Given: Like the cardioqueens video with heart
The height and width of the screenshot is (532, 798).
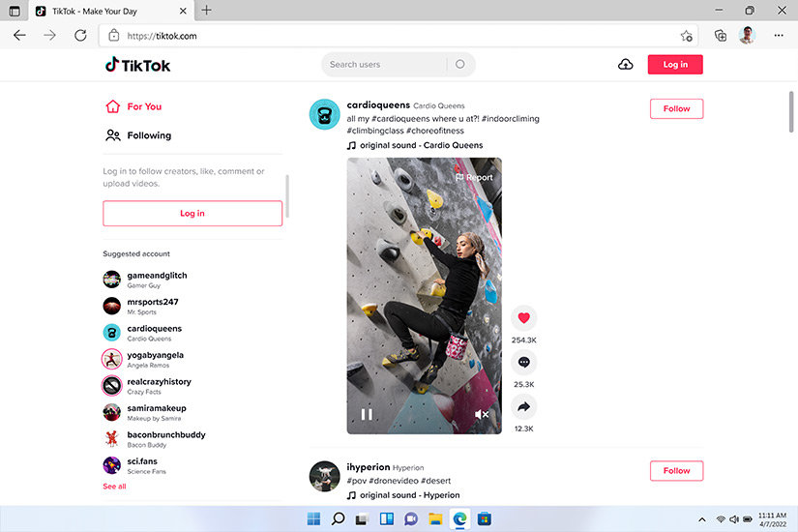Looking at the screenshot, I should click(523, 318).
